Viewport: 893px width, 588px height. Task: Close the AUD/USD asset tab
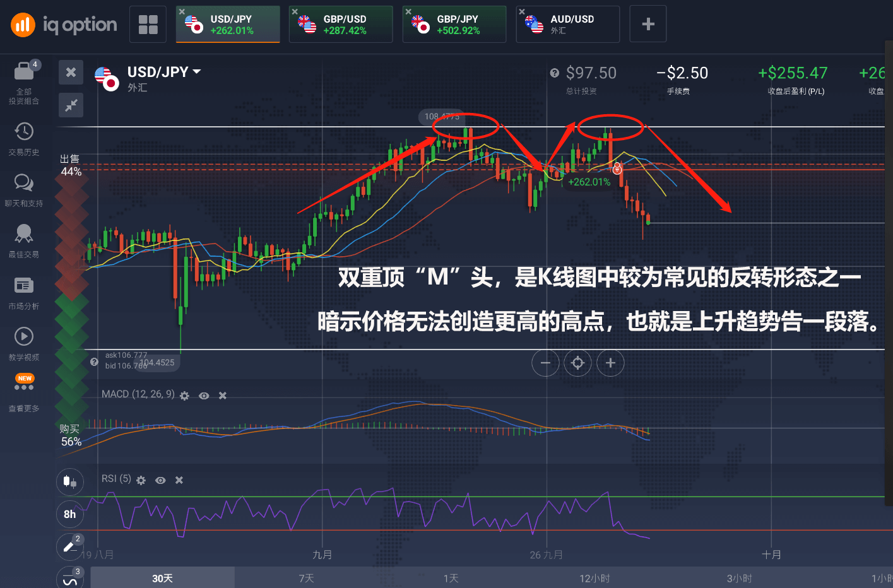tap(522, 11)
